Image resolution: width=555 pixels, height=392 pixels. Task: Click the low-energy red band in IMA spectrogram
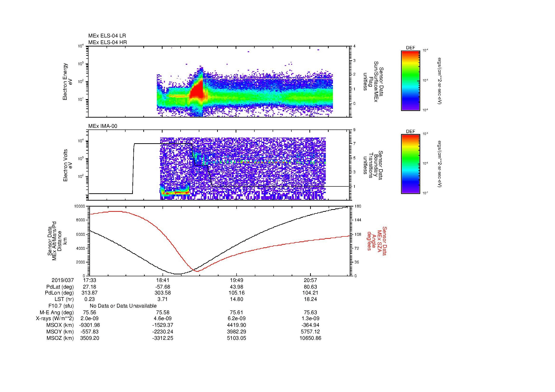(x=175, y=193)
